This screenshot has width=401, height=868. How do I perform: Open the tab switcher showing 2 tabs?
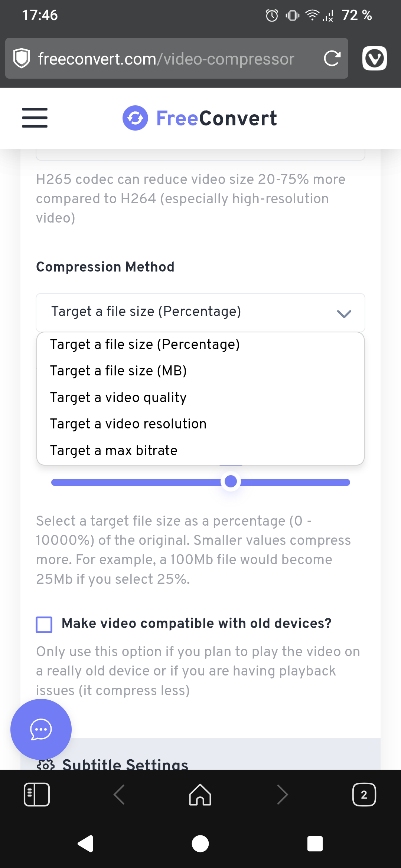pyautogui.click(x=363, y=795)
